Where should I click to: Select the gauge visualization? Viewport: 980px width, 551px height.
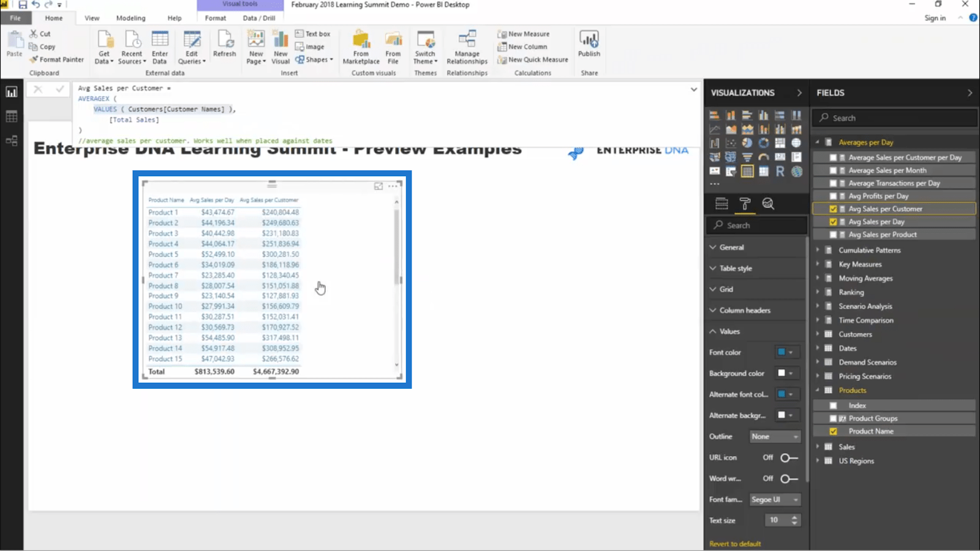pos(764,157)
